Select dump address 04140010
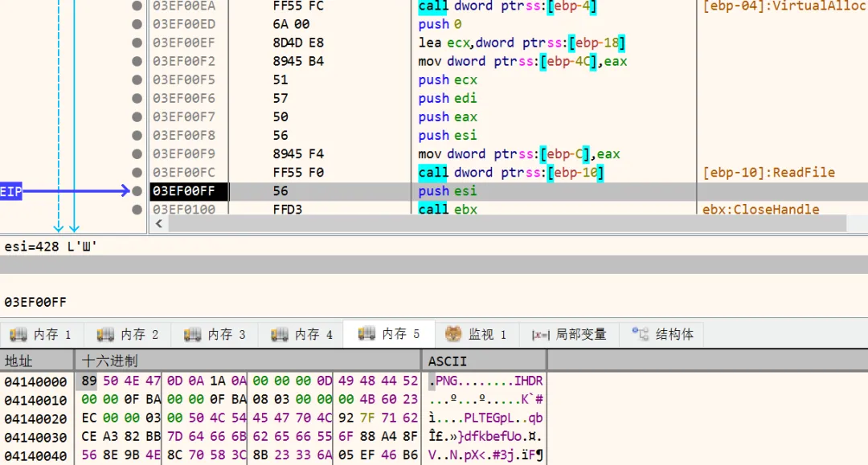The image size is (868, 465). pos(35,400)
